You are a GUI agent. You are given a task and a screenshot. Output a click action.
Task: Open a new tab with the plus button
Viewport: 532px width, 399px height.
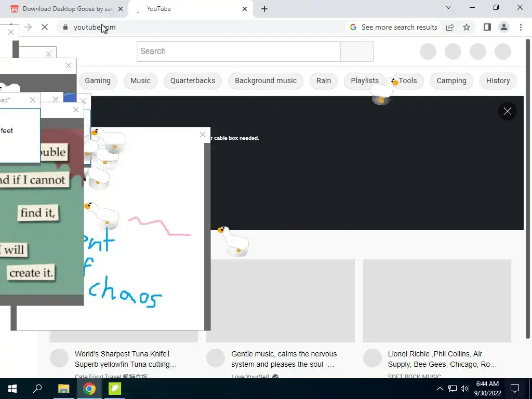click(264, 9)
